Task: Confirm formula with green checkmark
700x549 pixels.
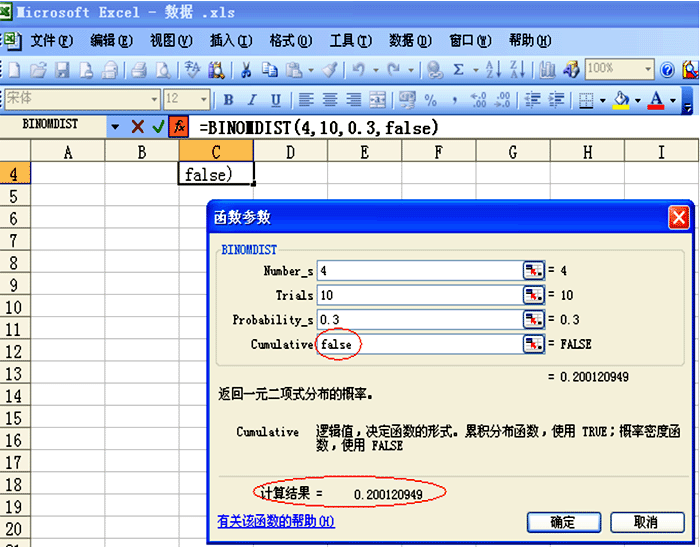Action: pyautogui.click(x=158, y=127)
